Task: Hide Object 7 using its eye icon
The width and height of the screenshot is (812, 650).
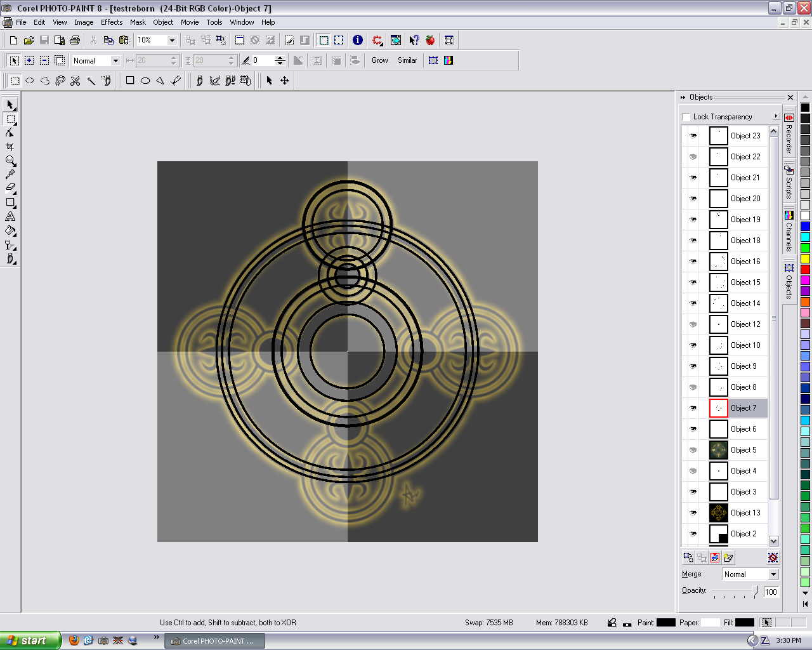Action: point(693,408)
